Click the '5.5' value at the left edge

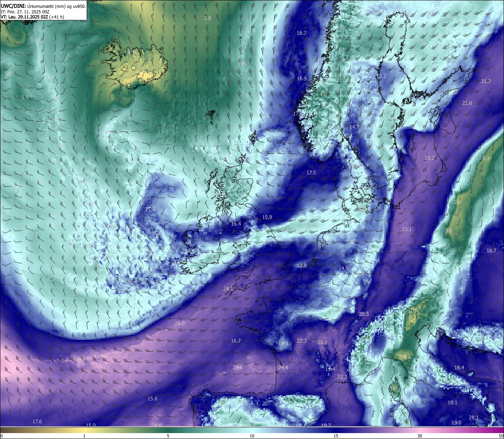coord(25,98)
